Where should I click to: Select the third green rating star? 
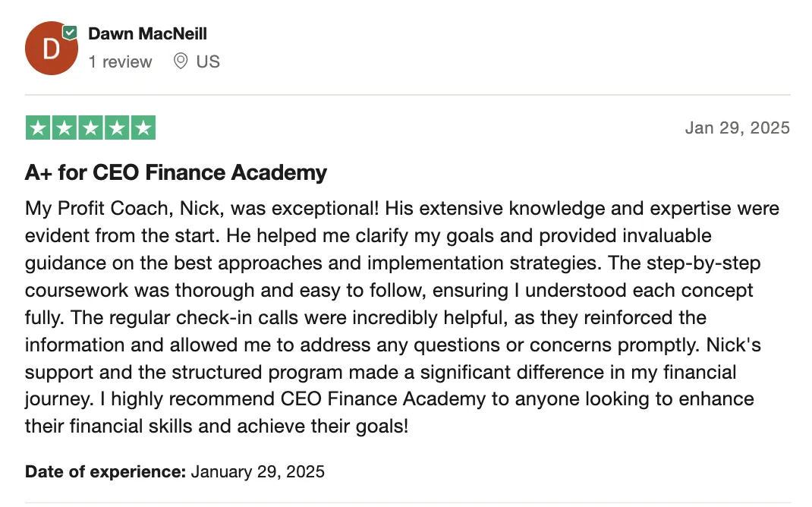(x=90, y=128)
